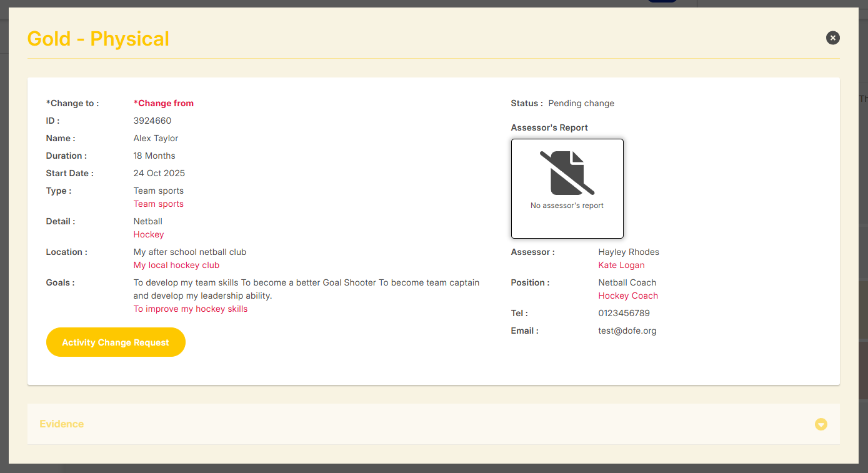Expand the Evidence section arrow
Viewport: 868px width, 473px height.
[821, 424]
